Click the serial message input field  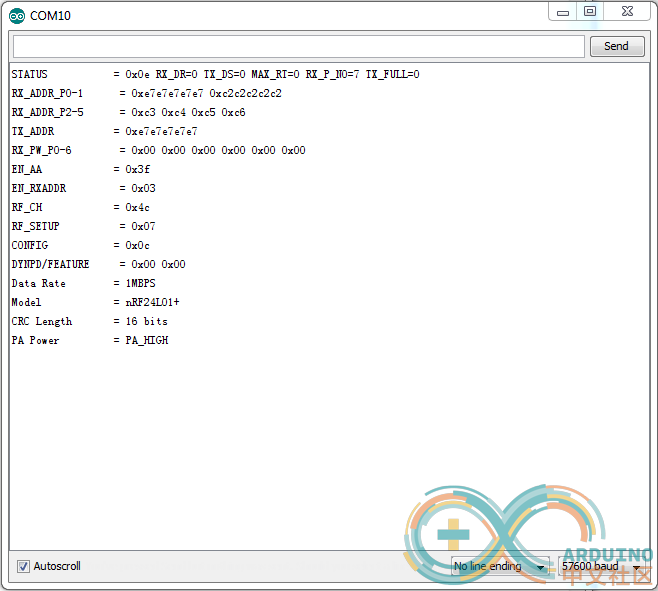tap(299, 46)
